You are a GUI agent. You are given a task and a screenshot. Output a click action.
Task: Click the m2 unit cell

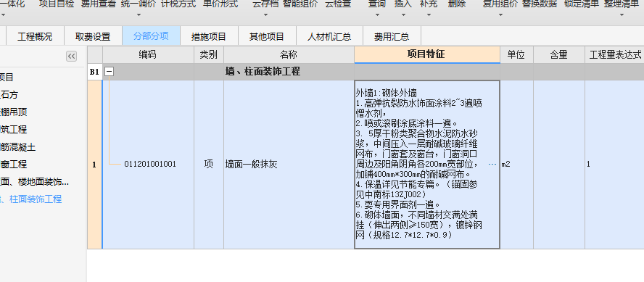(x=516, y=164)
